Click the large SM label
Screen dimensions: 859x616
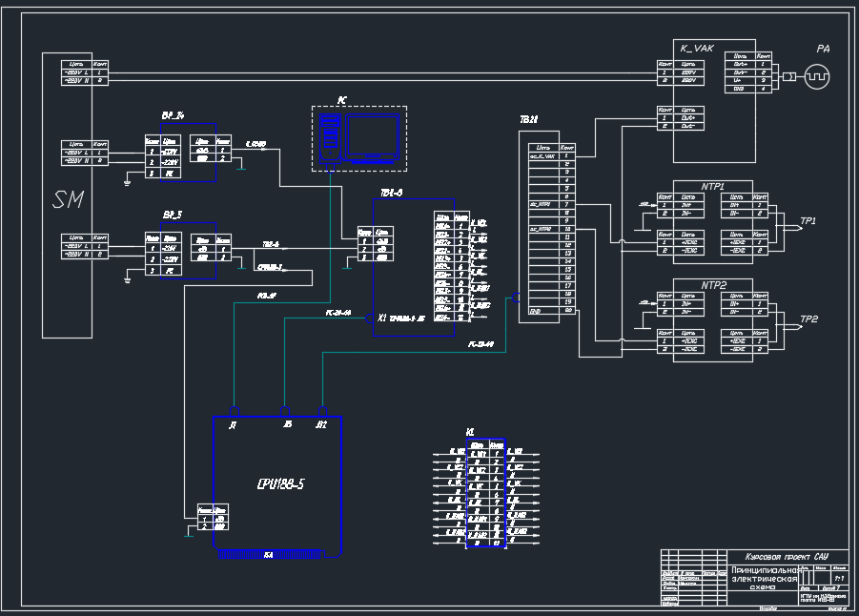67,201
